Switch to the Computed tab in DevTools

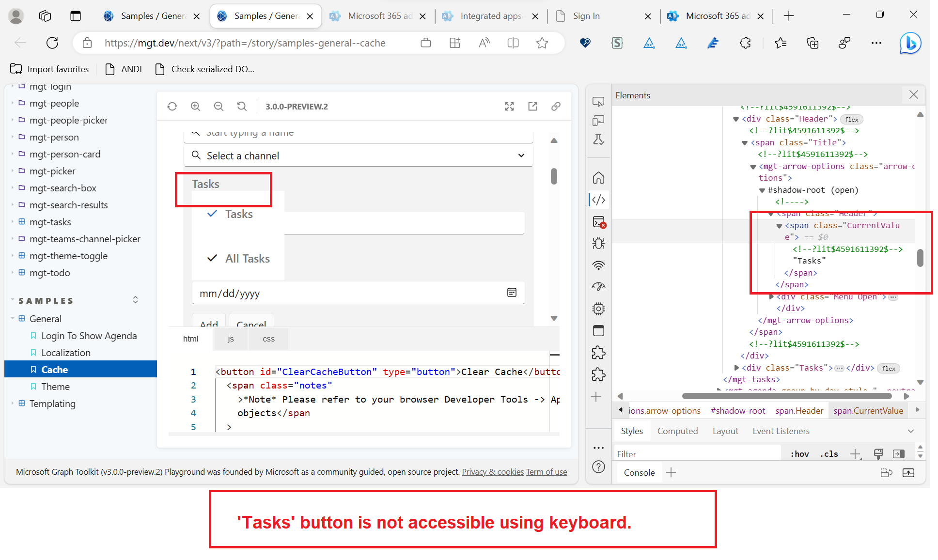pyautogui.click(x=677, y=431)
